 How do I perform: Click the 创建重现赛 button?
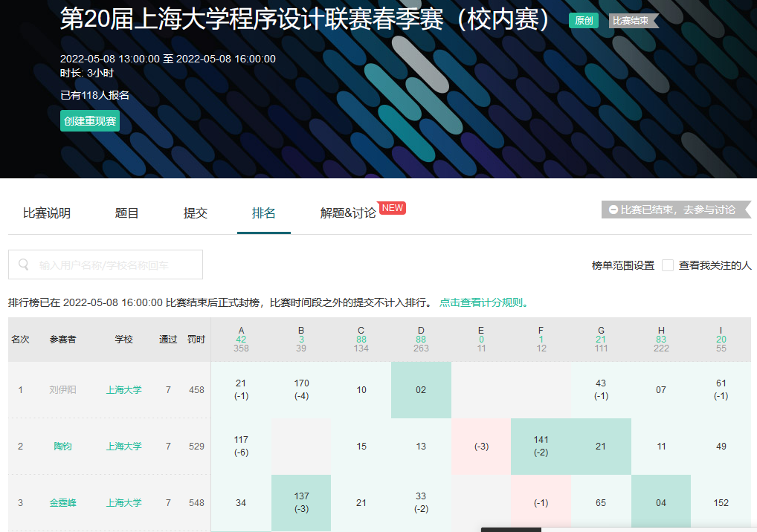click(x=90, y=121)
